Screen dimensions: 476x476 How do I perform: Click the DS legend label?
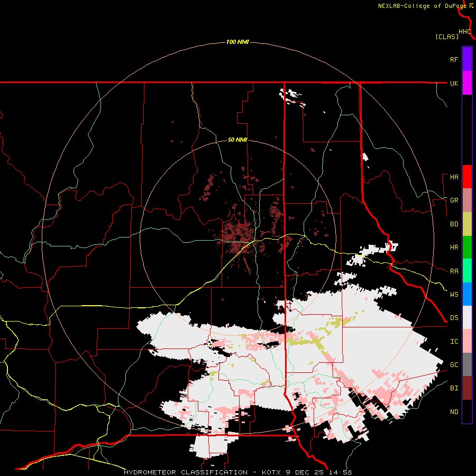(454, 317)
